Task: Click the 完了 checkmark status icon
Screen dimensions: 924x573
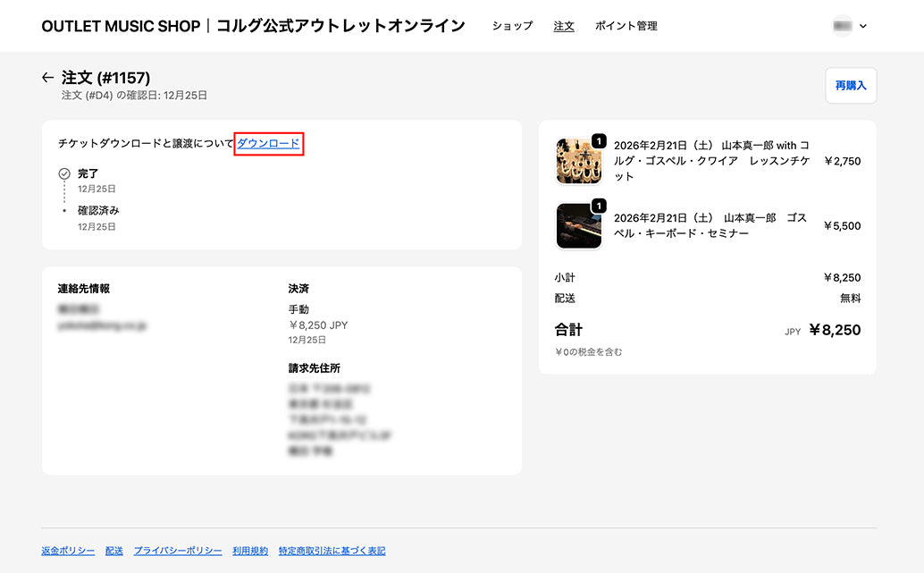Action: pyautogui.click(x=64, y=173)
